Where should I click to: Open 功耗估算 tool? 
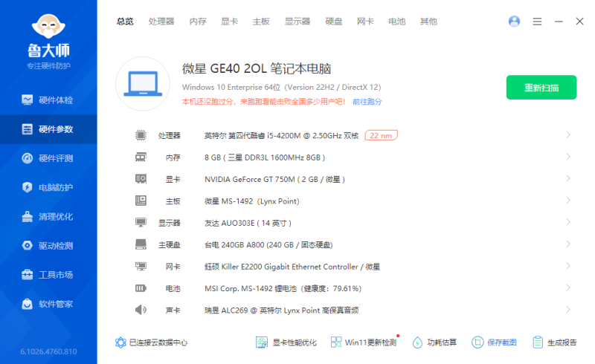click(x=434, y=342)
